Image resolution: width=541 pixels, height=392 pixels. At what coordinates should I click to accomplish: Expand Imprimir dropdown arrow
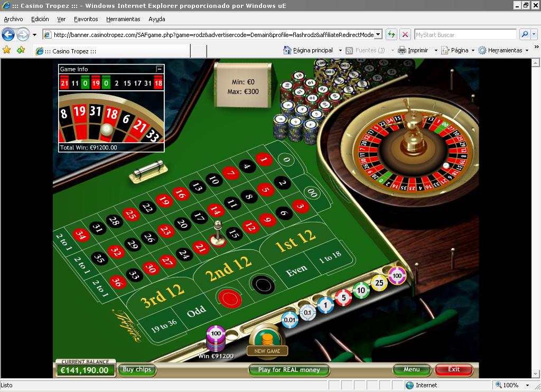436,50
